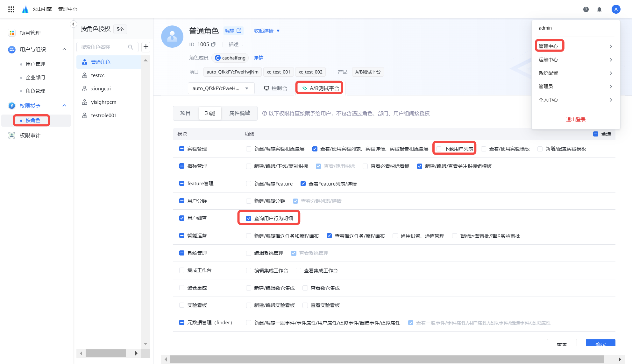Select the A/B测试平台 tab
The width and height of the screenshot is (632, 364).
(320, 88)
